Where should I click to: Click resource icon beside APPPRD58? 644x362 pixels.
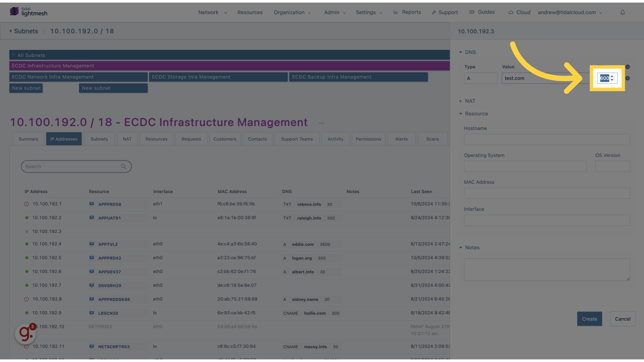[92, 204]
